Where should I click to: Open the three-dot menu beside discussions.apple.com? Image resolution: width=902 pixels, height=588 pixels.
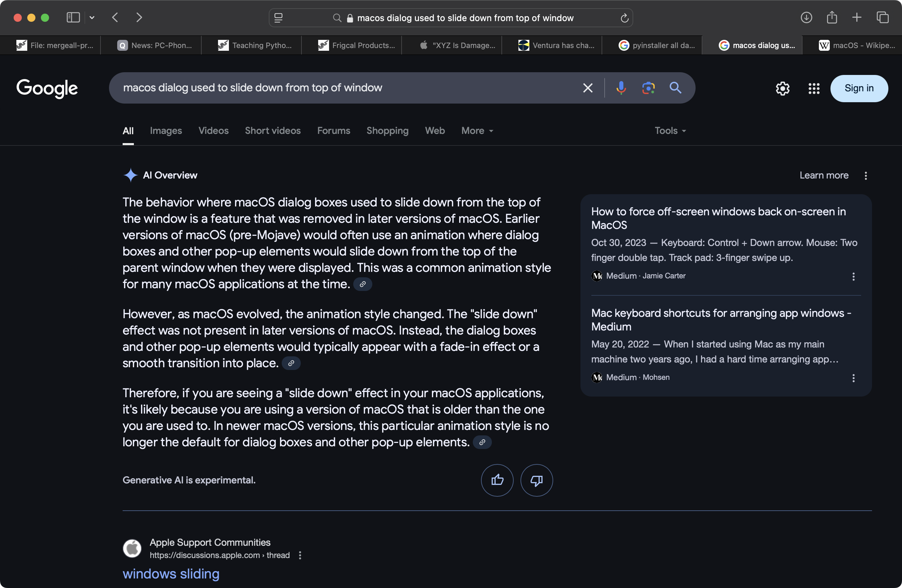point(300,555)
